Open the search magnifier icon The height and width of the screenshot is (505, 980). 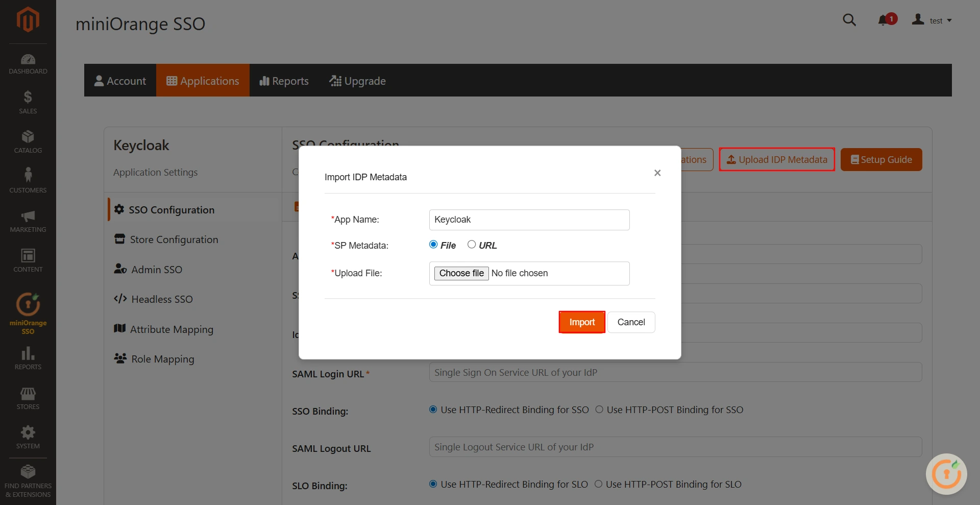pos(849,20)
